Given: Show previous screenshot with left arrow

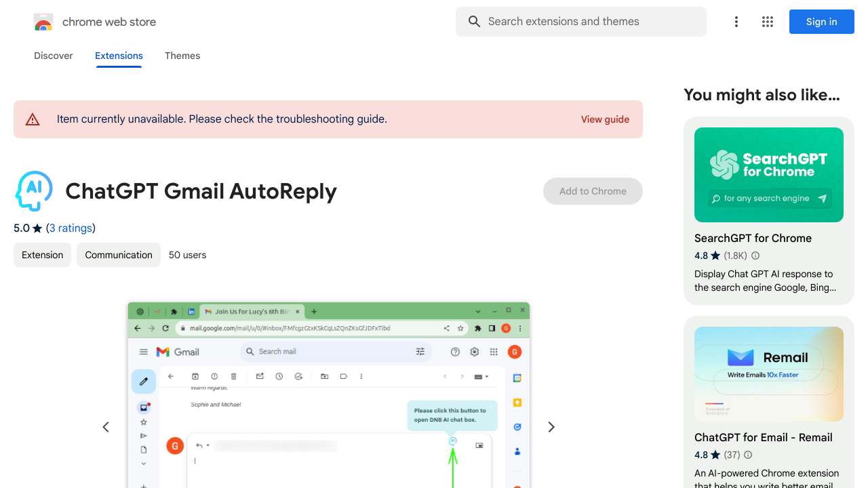Looking at the screenshot, I should 106,427.
